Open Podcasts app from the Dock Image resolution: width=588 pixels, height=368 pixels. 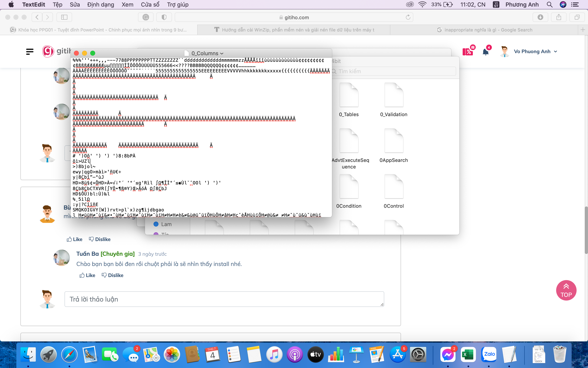click(295, 354)
